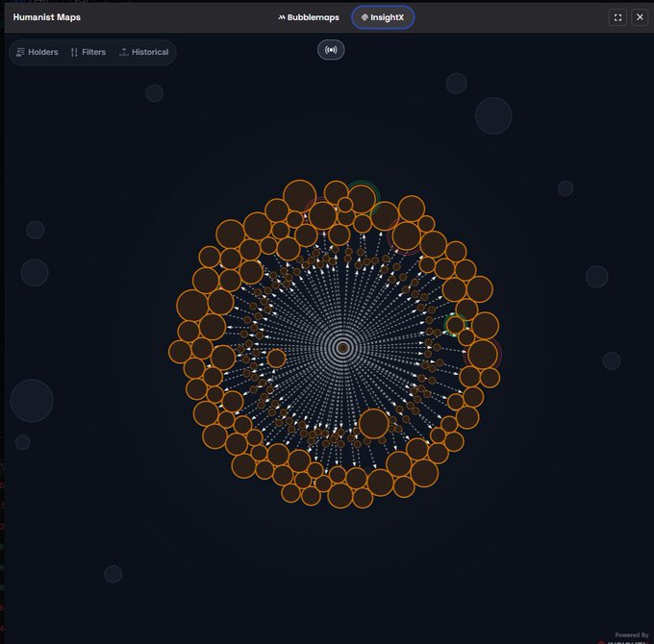This screenshot has height=644, width=654.
Task: Close the Humanist Maps window
Action: point(640,17)
